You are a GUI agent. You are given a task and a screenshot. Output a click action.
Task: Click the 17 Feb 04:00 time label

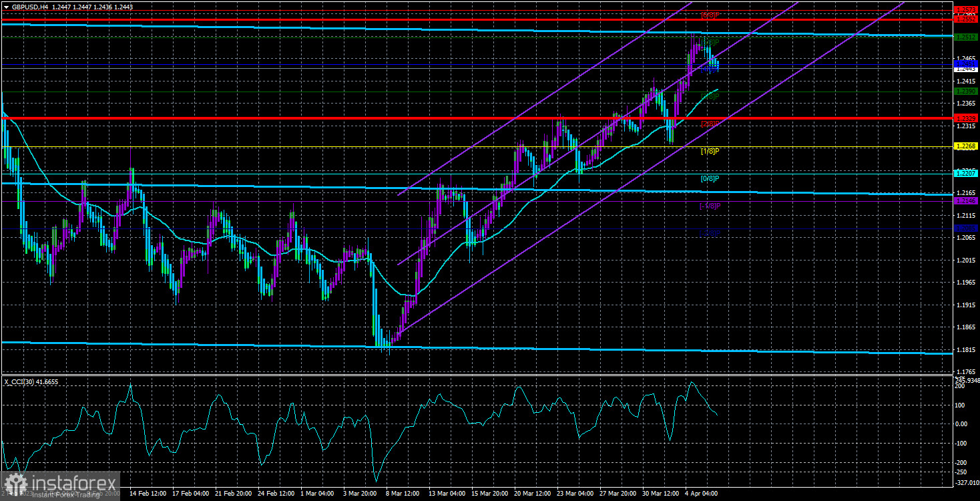(190, 494)
